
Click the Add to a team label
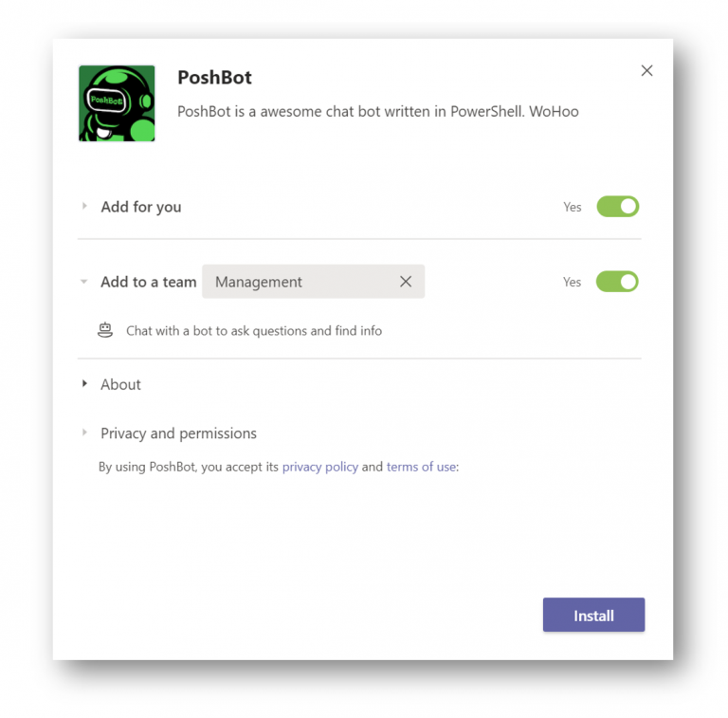point(149,282)
